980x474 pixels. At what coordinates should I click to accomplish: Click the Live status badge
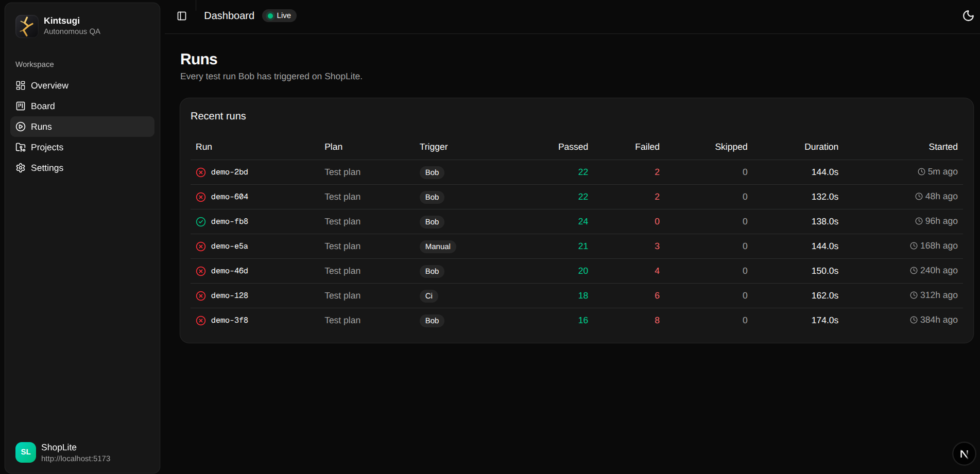(280, 16)
